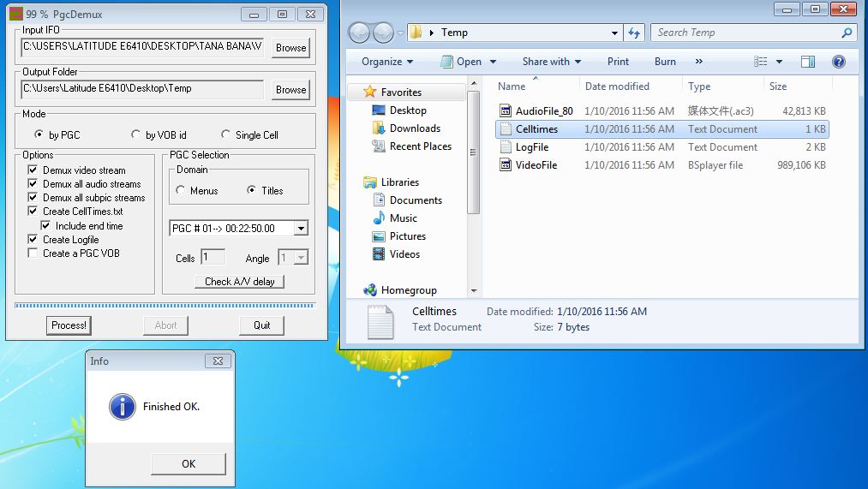Image resolution: width=868 pixels, height=489 pixels.
Task: Sort by Size column header
Action: (777, 86)
